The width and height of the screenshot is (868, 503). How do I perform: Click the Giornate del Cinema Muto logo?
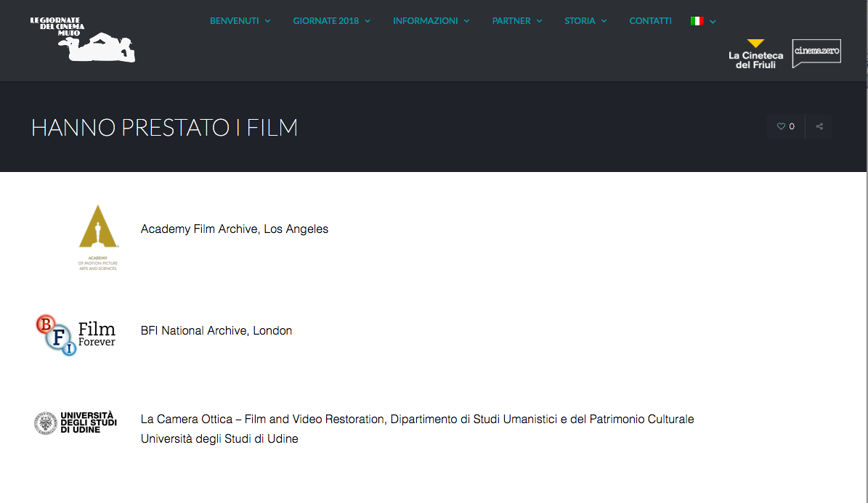point(82,39)
